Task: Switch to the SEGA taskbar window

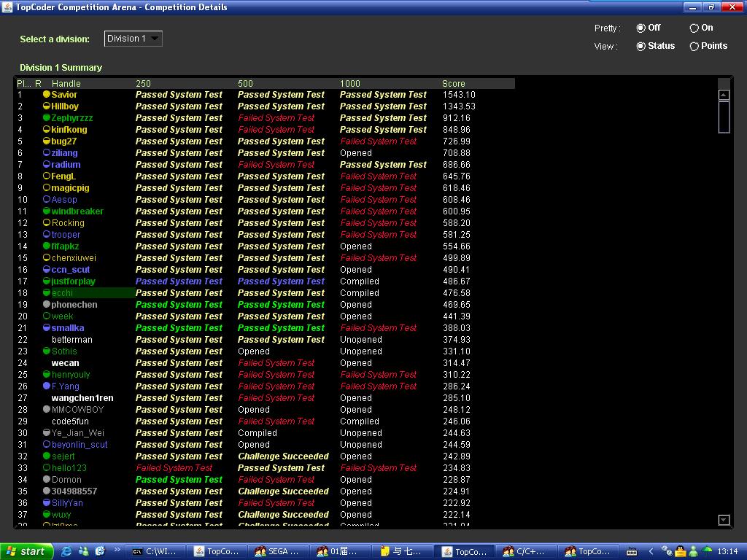Action: point(279,551)
